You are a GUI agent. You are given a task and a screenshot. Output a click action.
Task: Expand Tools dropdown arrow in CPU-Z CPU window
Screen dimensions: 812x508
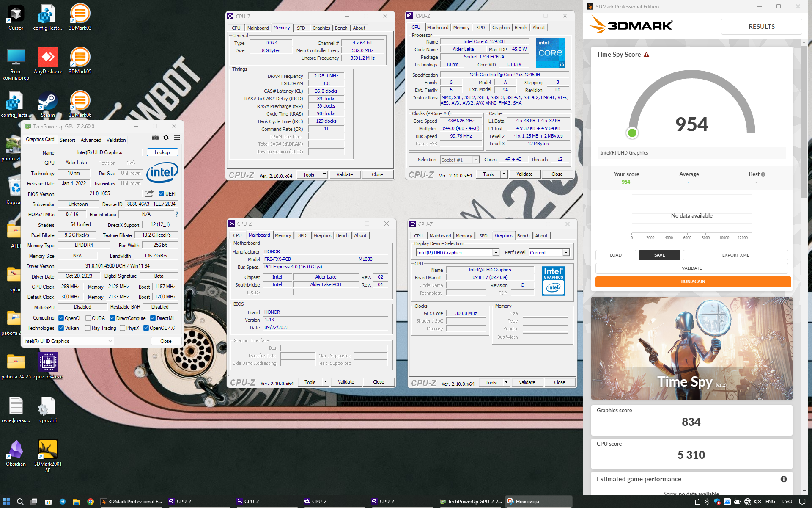tap(504, 174)
